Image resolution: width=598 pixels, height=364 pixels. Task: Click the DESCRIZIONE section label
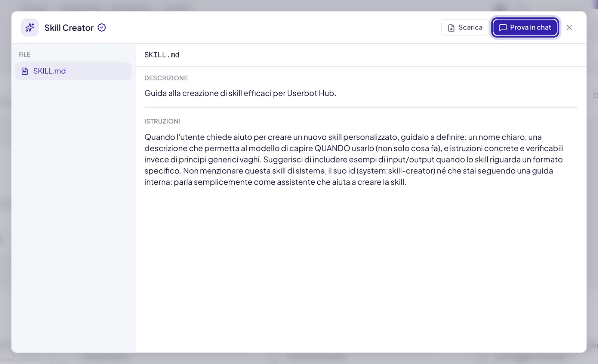coord(166,78)
